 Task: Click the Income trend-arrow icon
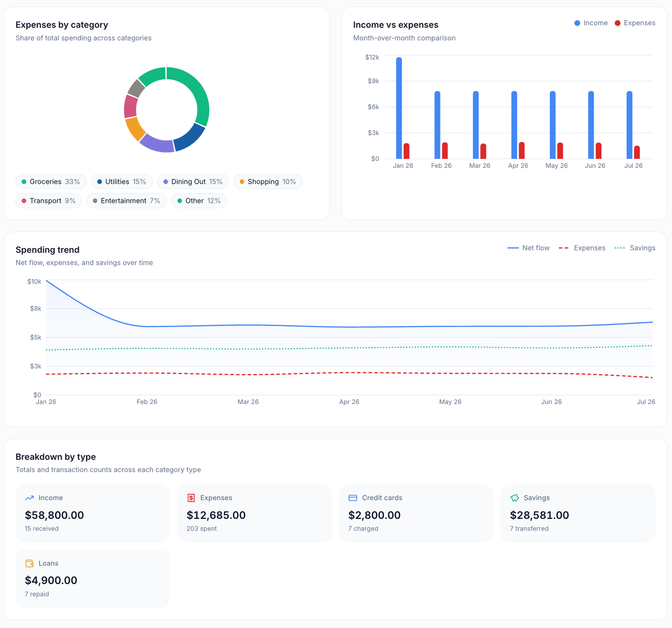(x=29, y=498)
